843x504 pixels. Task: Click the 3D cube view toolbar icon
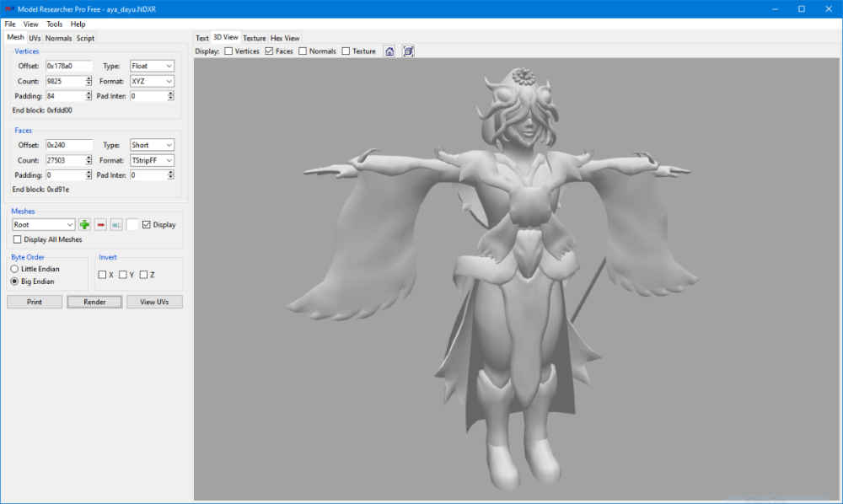(408, 51)
